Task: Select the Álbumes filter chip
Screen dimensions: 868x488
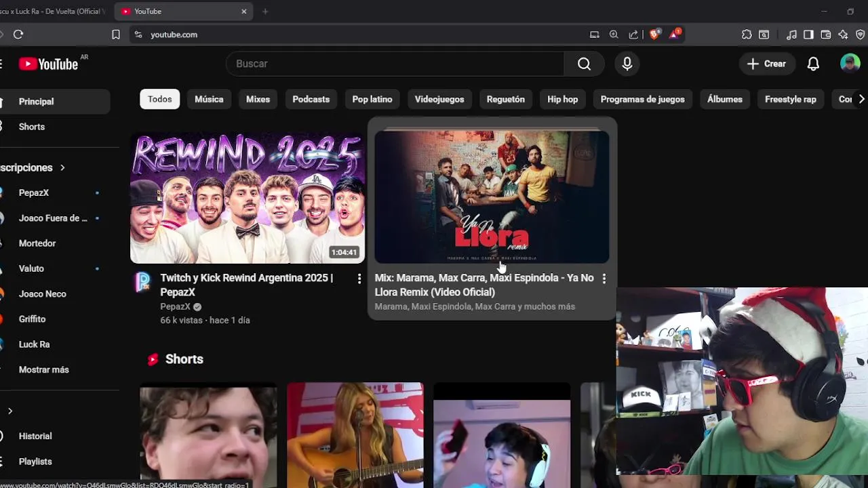Action: 725,99
